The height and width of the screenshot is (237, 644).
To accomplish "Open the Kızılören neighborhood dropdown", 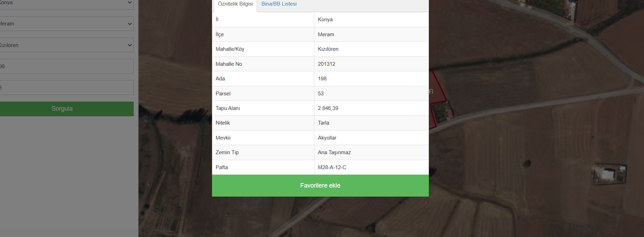I will [x=66, y=45].
